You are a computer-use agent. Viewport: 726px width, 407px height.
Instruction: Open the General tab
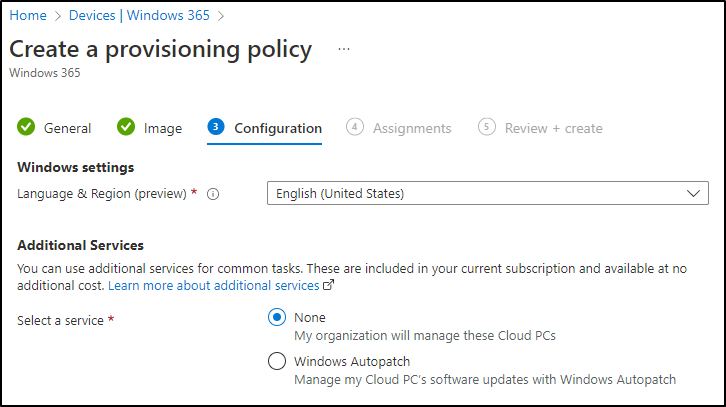point(68,128)
